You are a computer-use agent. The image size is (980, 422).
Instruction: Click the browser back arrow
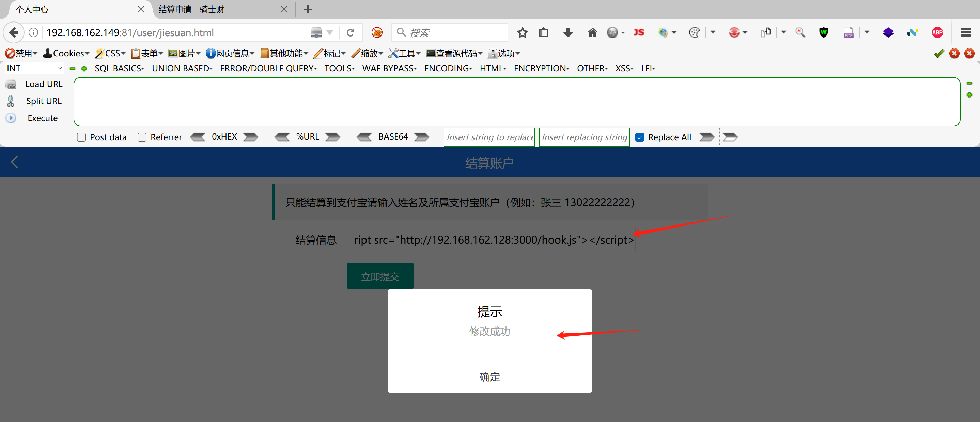(14, 33)
